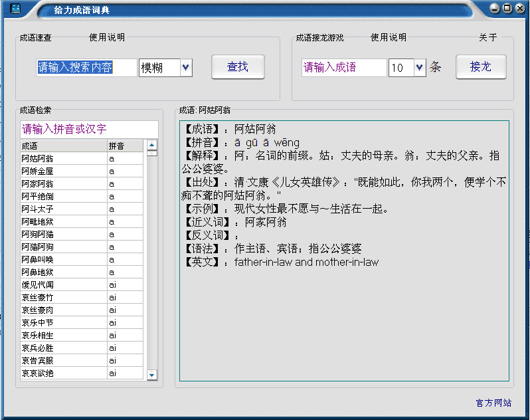Close the 给力成语词典 window
Screen dimensions: 530x420
coord(520,8)
